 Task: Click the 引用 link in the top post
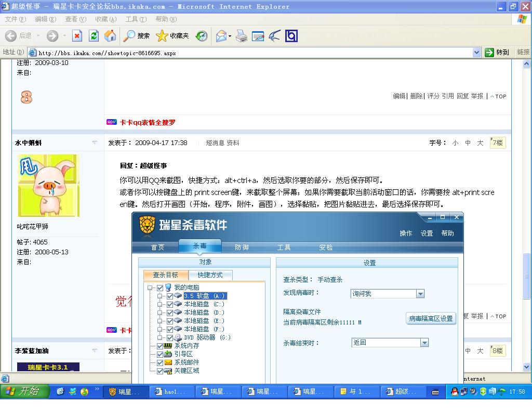[x=448, y=96]
